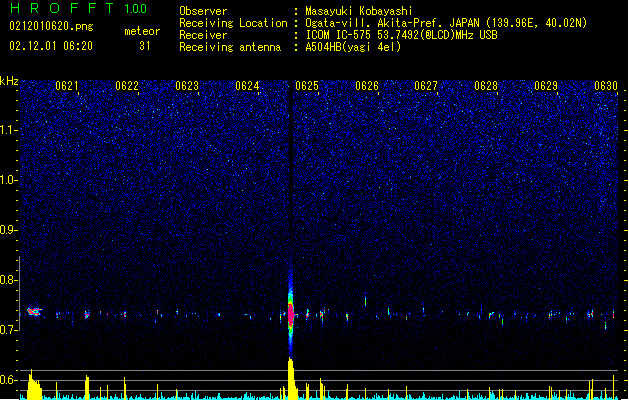The image size is (629, 400).
Task: Select observer name Masayuki Kobayashi
Action: 359,11
